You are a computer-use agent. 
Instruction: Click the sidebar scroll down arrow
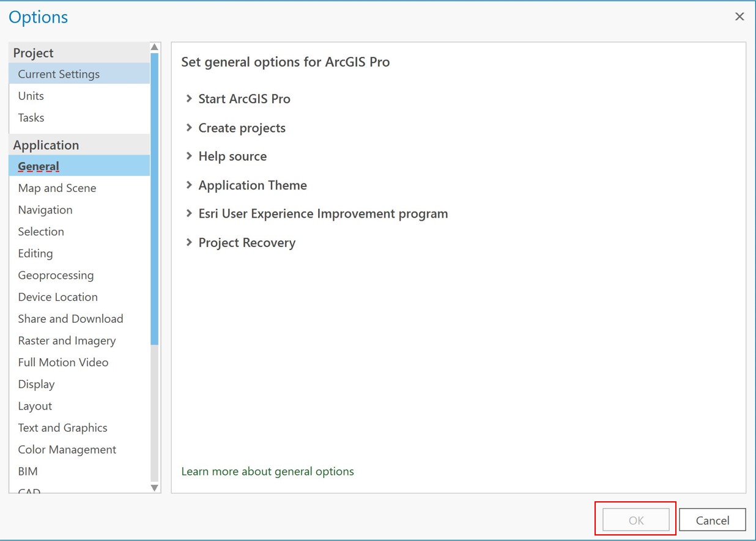pyautogui.click(x=155, y=488)
